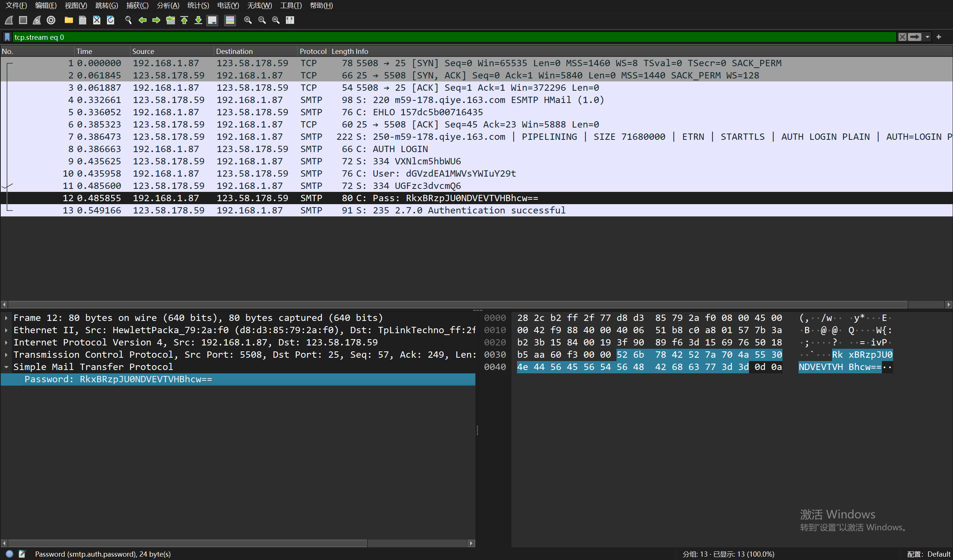
Task: Clear the display filter with X button
Action: click(902, 37)
